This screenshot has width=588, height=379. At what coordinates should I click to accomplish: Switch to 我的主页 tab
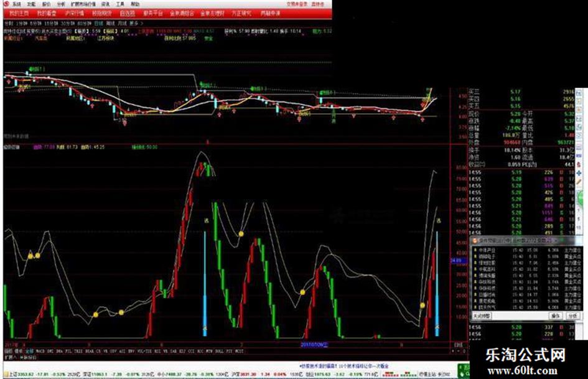[x=19, y=14]
